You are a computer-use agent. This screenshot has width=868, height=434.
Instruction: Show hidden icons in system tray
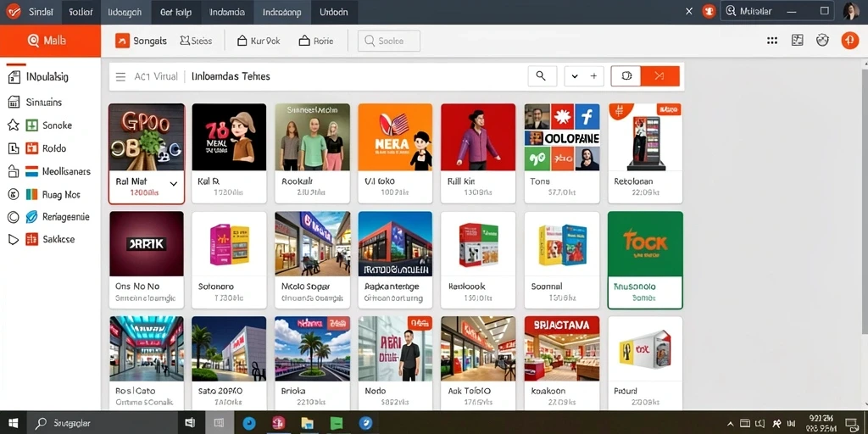tap(731, 424)
